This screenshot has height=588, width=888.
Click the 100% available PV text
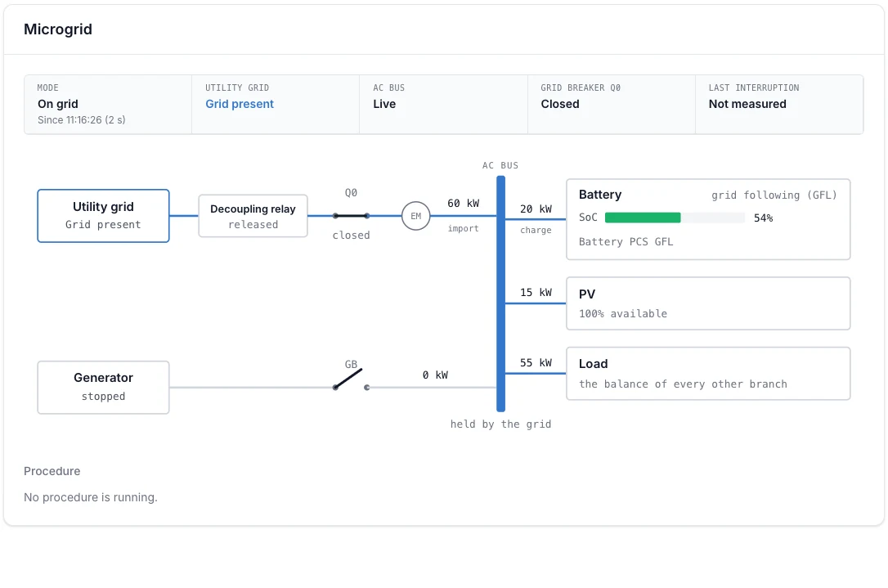click(622, 314)
